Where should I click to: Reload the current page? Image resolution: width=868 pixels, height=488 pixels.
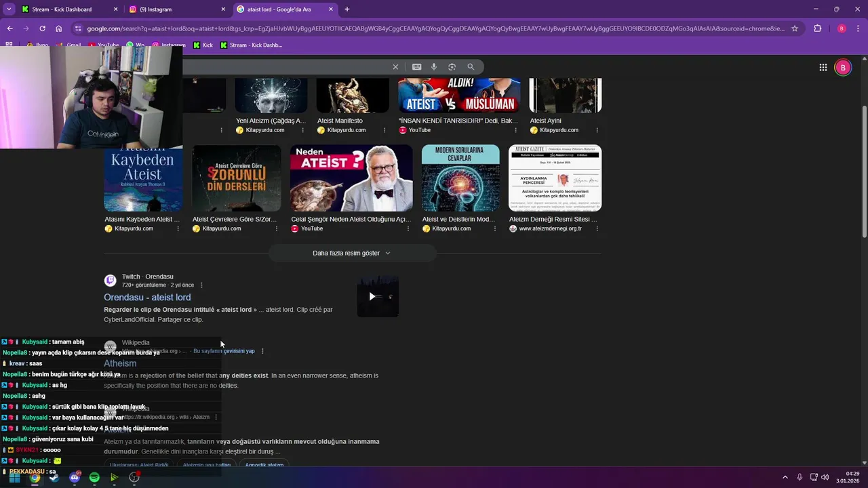tap(42, 28)
